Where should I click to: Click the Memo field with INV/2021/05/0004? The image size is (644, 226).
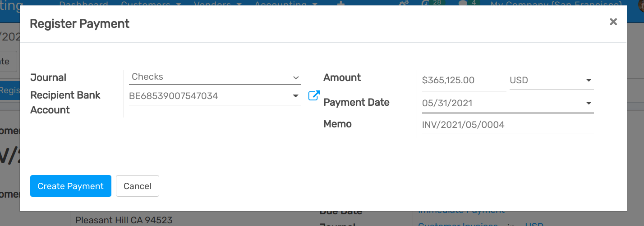[x=507, y=125]
